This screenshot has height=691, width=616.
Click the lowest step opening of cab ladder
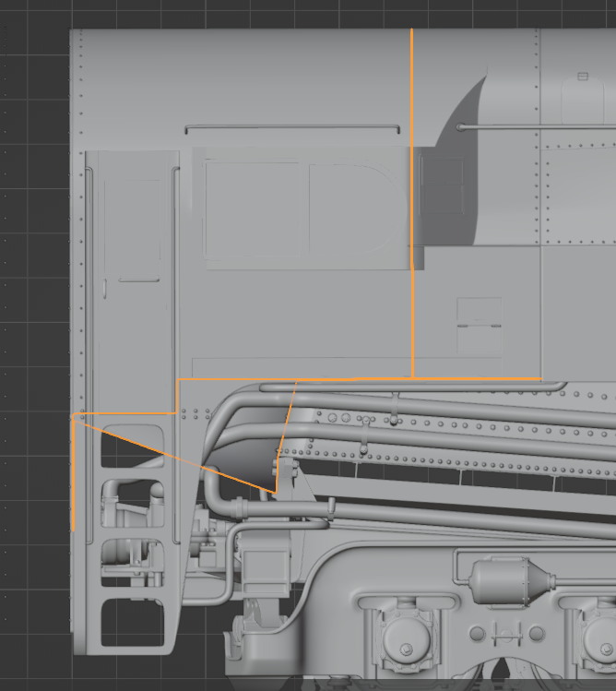[132, 622]
